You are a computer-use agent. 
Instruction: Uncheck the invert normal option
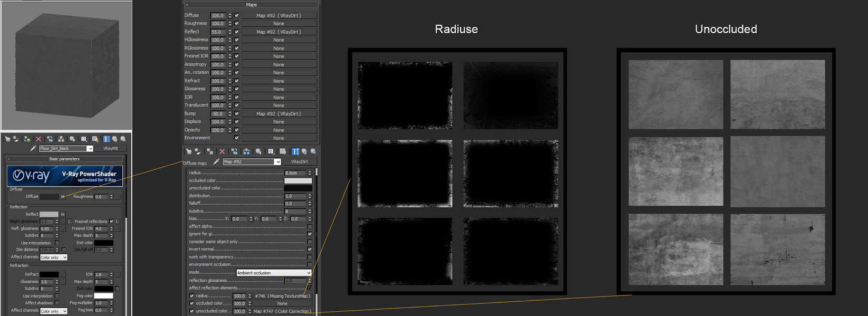pyautogui.click(x=310, y=249)
